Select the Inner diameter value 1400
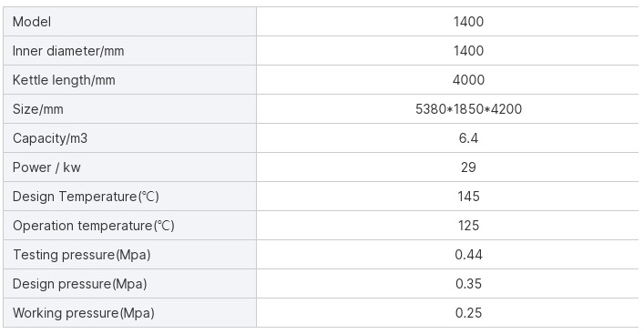The width and height of the screenshot is (644, 334). 468,51
